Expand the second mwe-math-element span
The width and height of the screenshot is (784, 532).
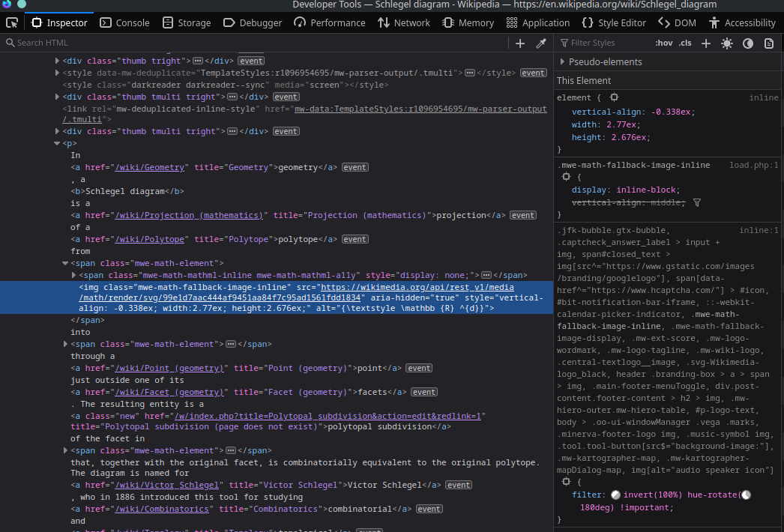pos(65,344)
